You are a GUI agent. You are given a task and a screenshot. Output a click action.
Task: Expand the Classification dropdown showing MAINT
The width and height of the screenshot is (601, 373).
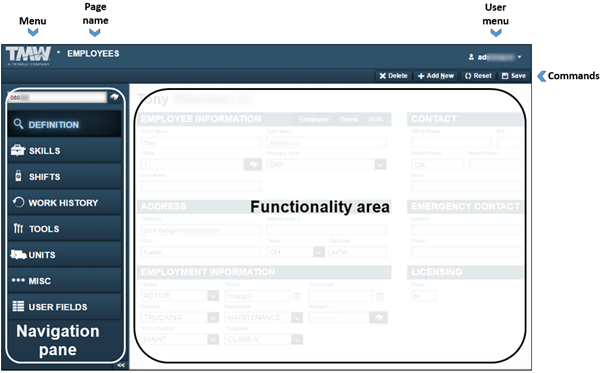click(x=213, y=339)
